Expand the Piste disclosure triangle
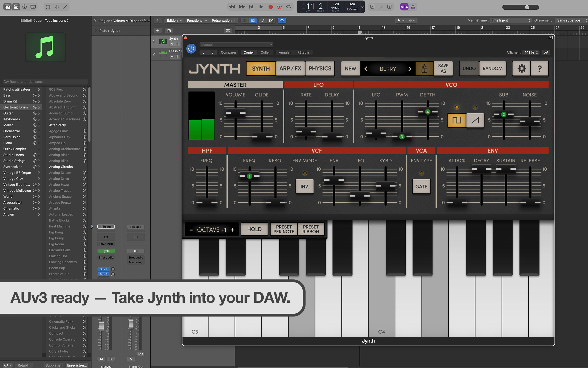Viewport: 588px width, 368px height. tap(95, 31)
